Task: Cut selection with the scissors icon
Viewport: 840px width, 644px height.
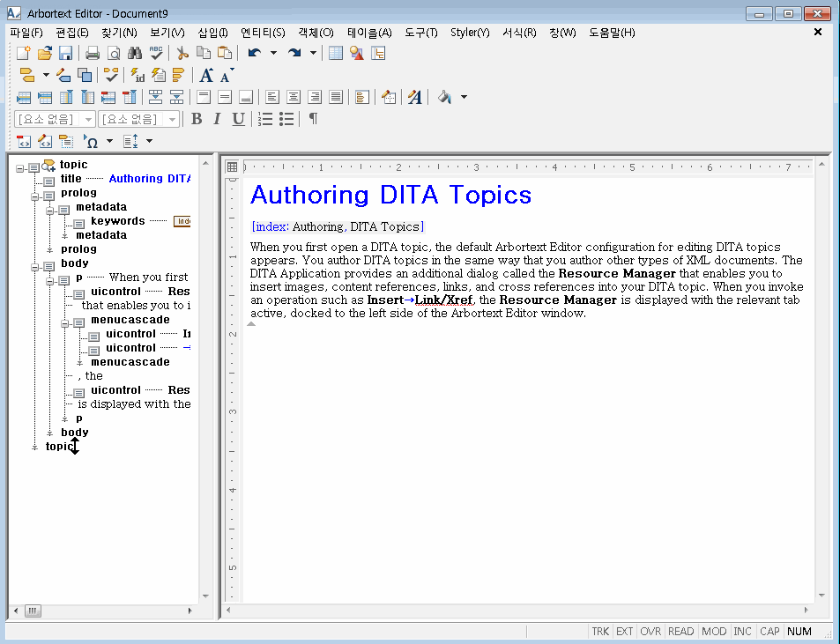Action: (x=182, y=53)
